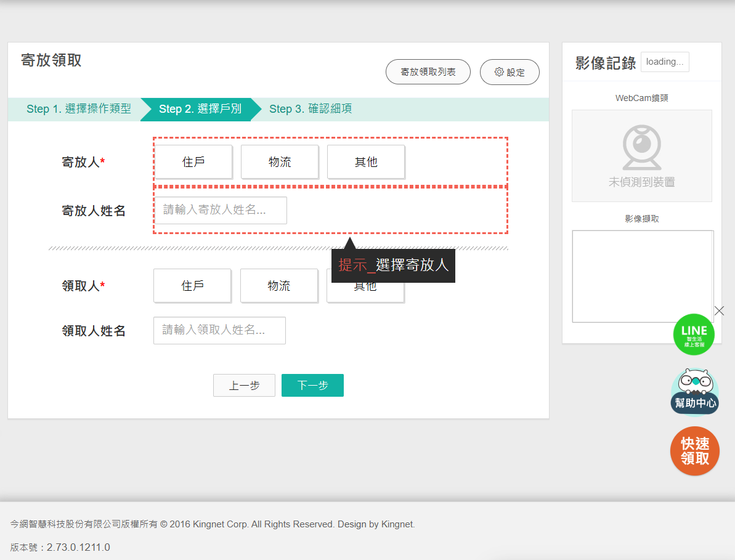
Task: Select 其他 as the 寄放人 type
Action: [366, 162]
